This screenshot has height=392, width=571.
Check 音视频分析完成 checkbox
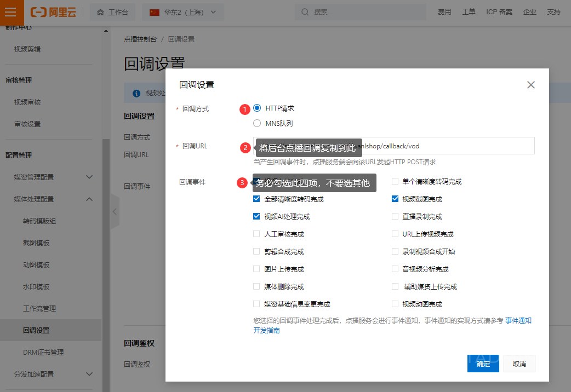coord(395,269)
